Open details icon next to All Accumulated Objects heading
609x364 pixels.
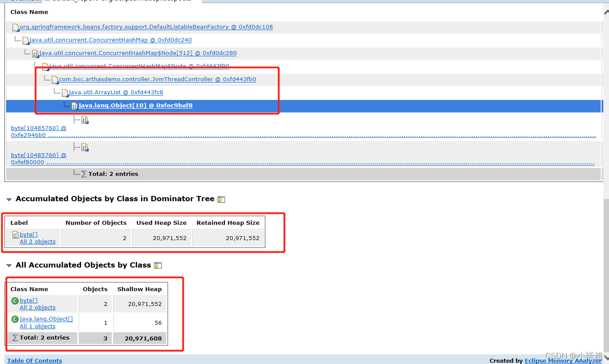point(158,265)
